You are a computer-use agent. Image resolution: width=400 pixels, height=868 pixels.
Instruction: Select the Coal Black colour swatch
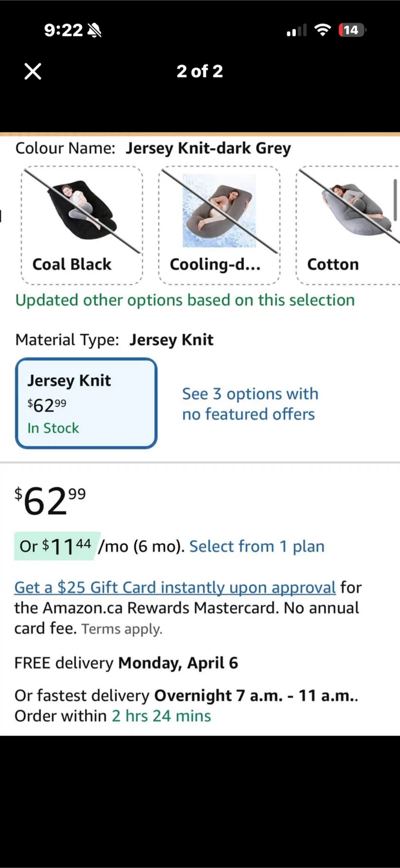(x=82, y=225)
